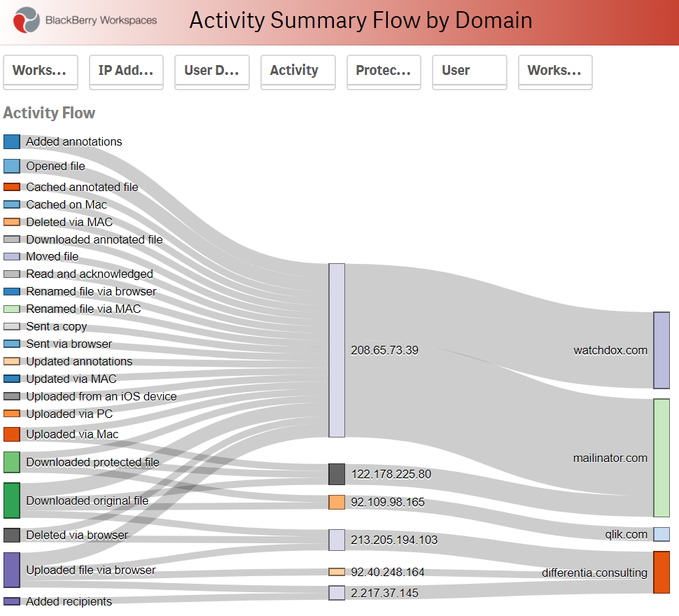Click the Deleted via MAC label
679x616 pixels.
click(69, 222)
